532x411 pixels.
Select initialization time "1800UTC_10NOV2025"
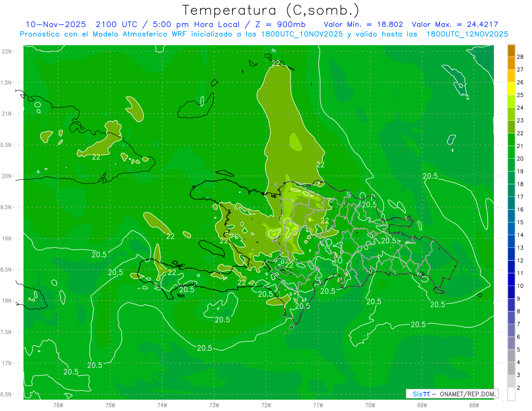(x=302, y=34)
